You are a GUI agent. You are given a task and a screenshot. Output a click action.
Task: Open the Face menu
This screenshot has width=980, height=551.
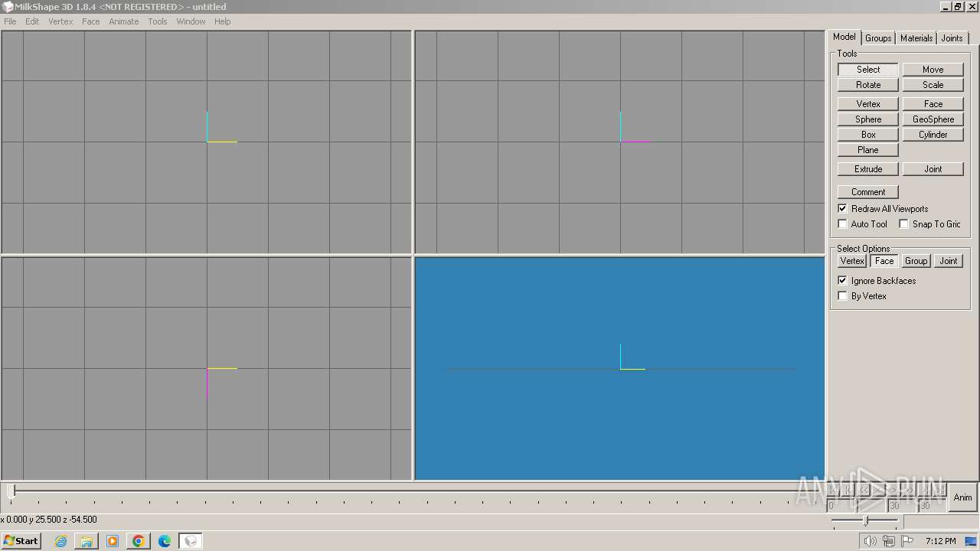click(x=90, y=21)
